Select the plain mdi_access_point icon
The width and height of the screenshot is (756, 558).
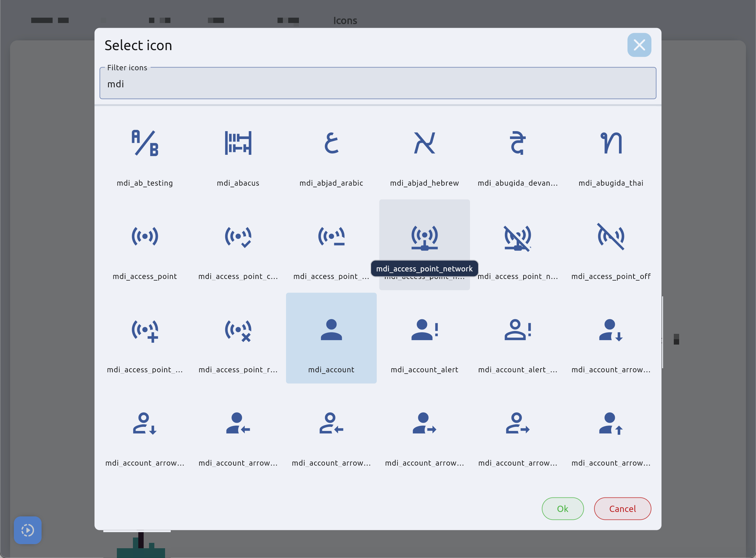(x=145, y=245)
